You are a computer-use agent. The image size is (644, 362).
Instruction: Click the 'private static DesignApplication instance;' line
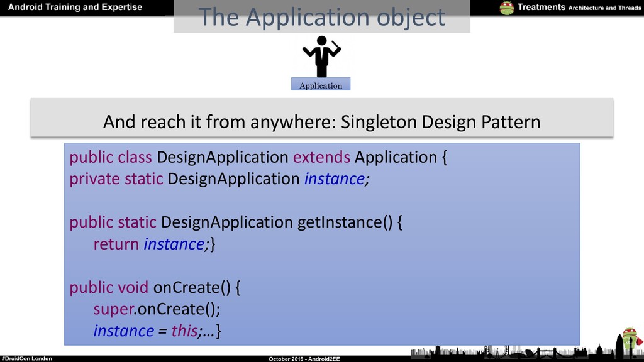click(x=219, y=179)
